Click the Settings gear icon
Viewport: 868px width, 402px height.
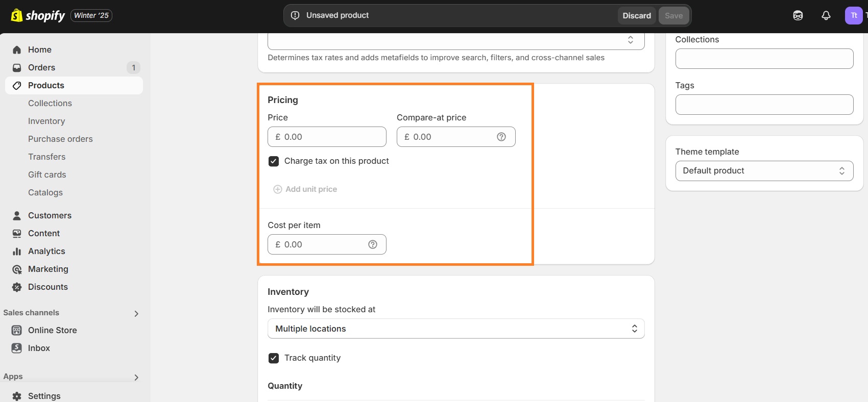click(17, 396)
